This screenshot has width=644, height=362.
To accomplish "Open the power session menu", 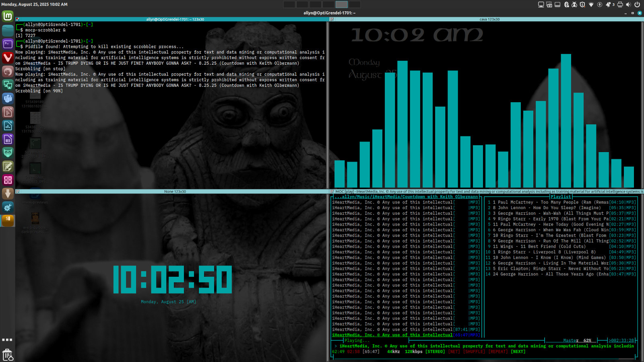I will [x=637, y=4].
